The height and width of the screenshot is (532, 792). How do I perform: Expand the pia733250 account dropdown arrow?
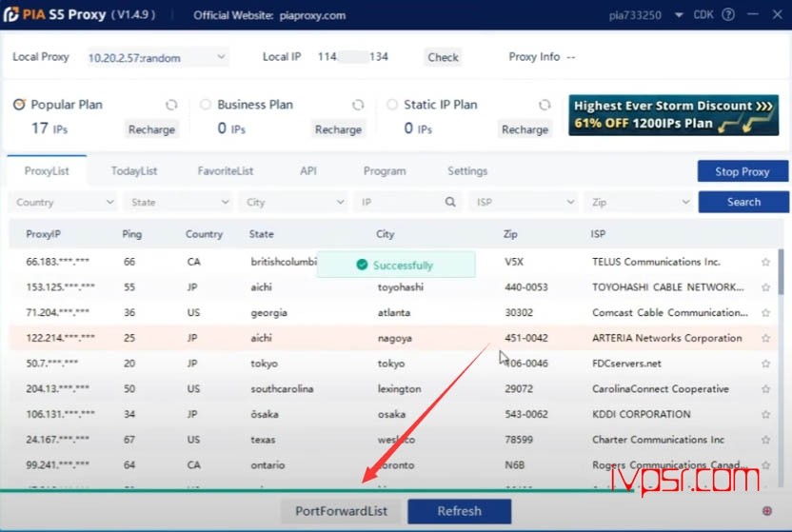pos(679,15)
